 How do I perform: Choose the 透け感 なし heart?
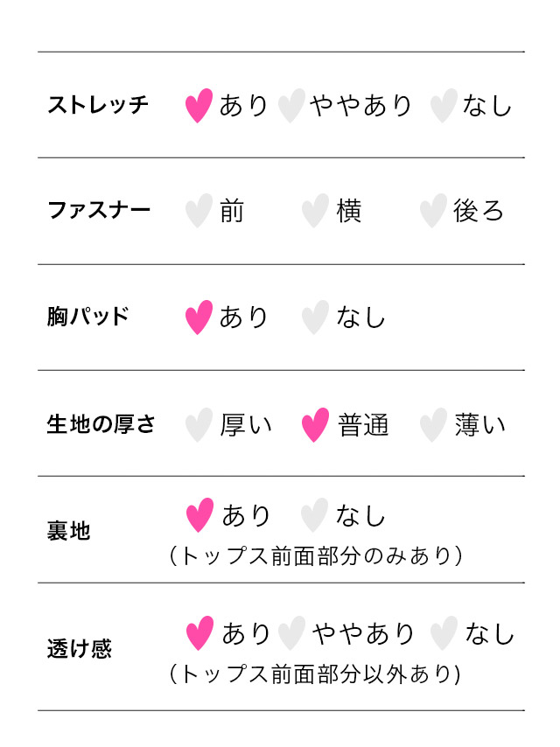pyautogui.click(x=444, y=633)
